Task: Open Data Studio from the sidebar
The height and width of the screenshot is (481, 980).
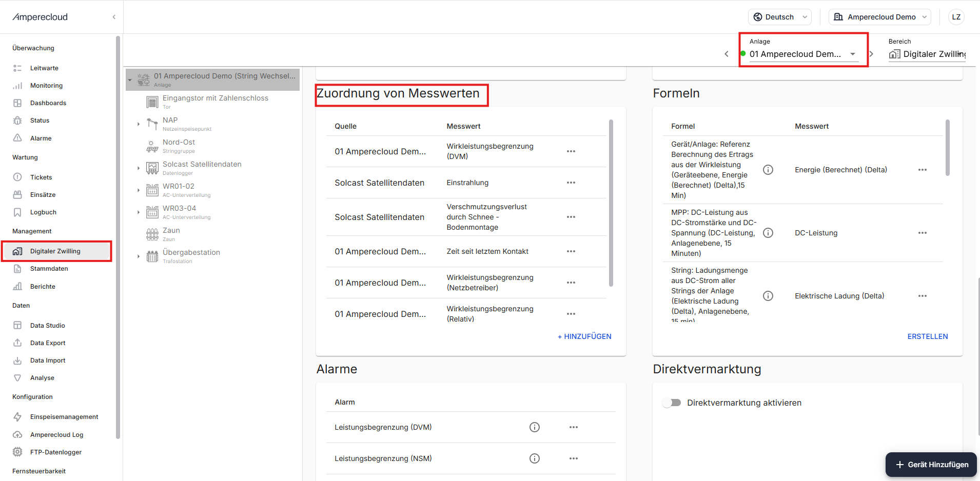Action: [47, 325]
